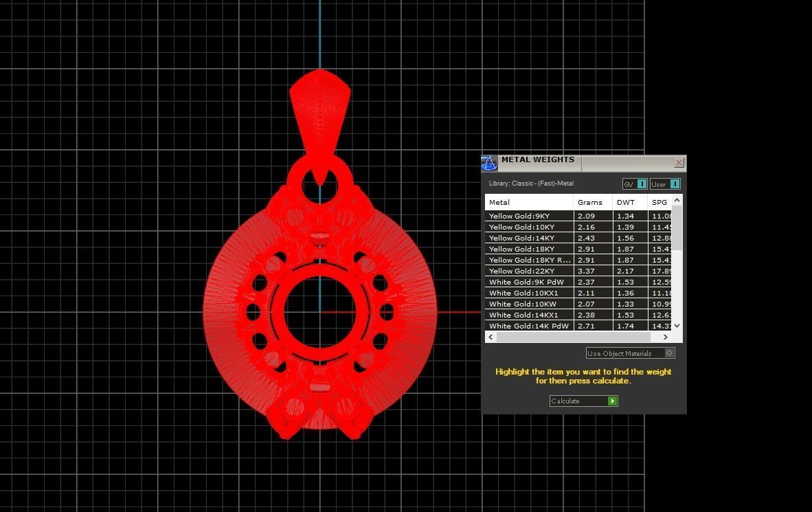
Task: Click the DWT column header
Action: coord(630,202)
